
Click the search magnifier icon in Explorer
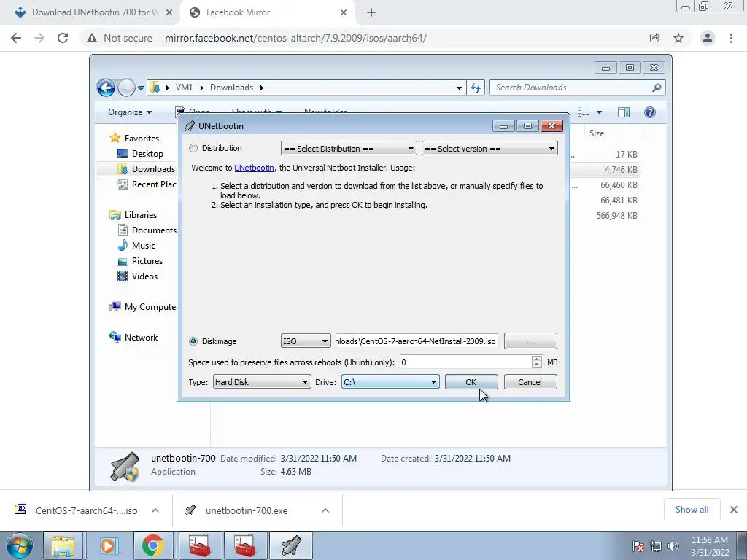[657, 87]
